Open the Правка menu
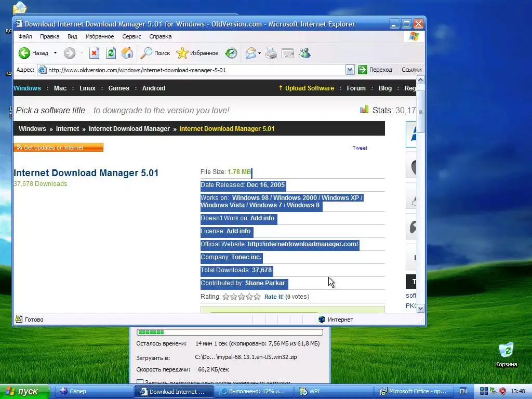Screen dimensions: 532x399 pos(49,36)
